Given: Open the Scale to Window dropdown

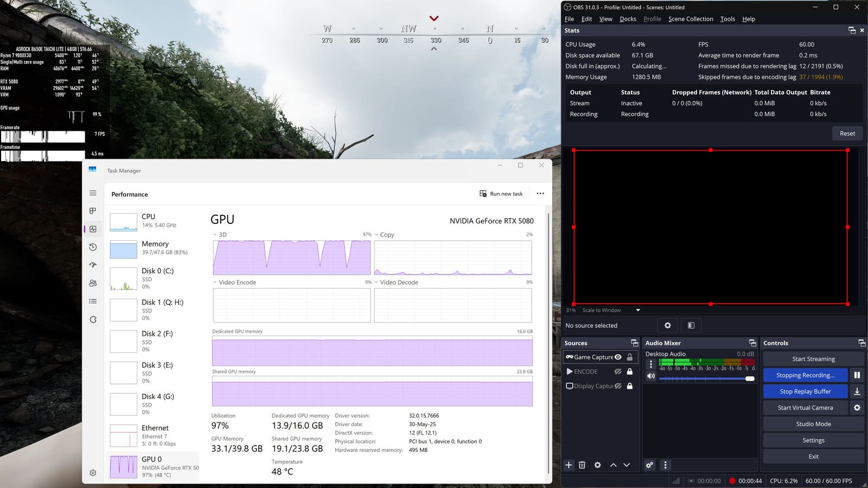Looking at the screenshot, I should tap(638, 310).
